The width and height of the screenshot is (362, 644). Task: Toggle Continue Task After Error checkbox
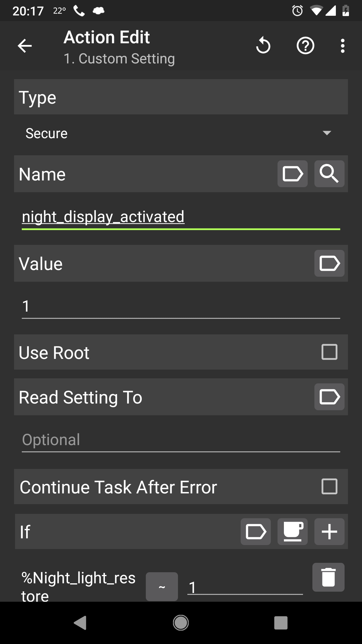click(329, 486)
